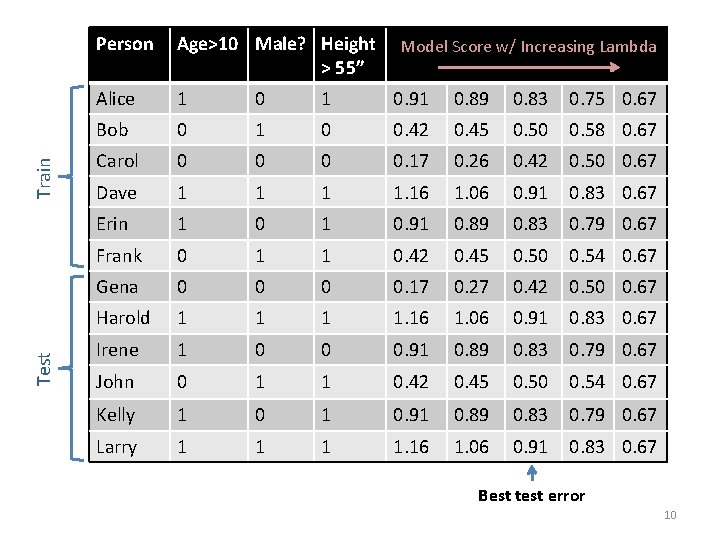The image size is (720, 540).
Task: Select the Age>10 column header
Action: click(x=211, y=44)
